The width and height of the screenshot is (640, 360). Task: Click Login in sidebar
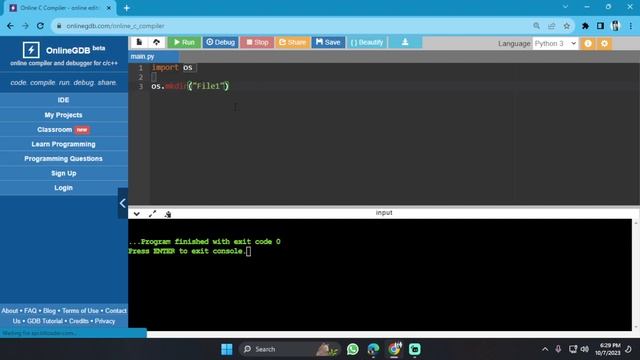(x=63, y=188)
